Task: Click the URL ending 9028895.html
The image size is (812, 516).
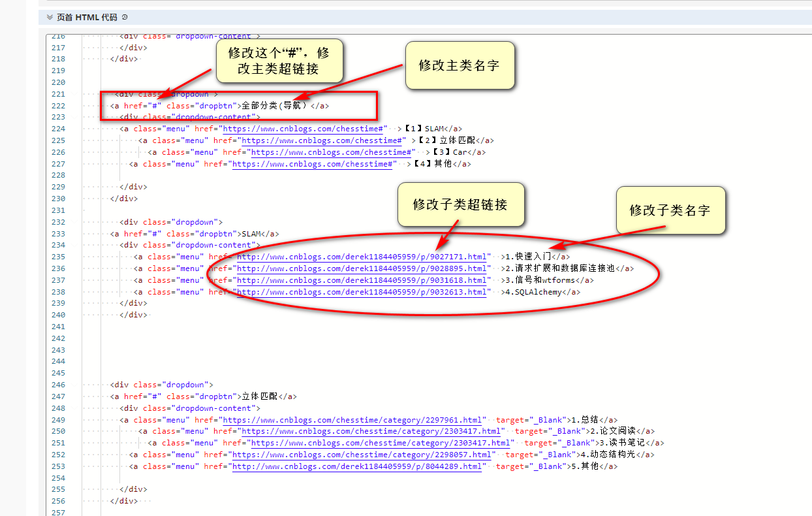Action: pos(363,268)
